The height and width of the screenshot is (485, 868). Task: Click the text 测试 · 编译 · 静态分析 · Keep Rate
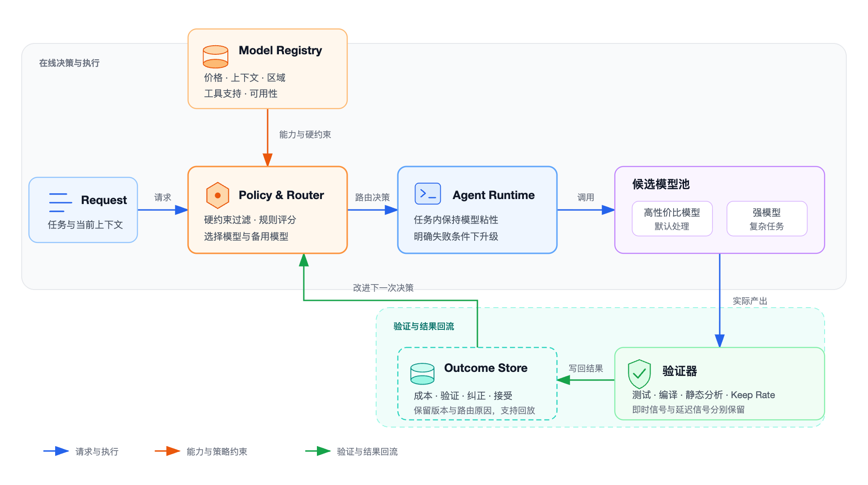pos(703,395)
